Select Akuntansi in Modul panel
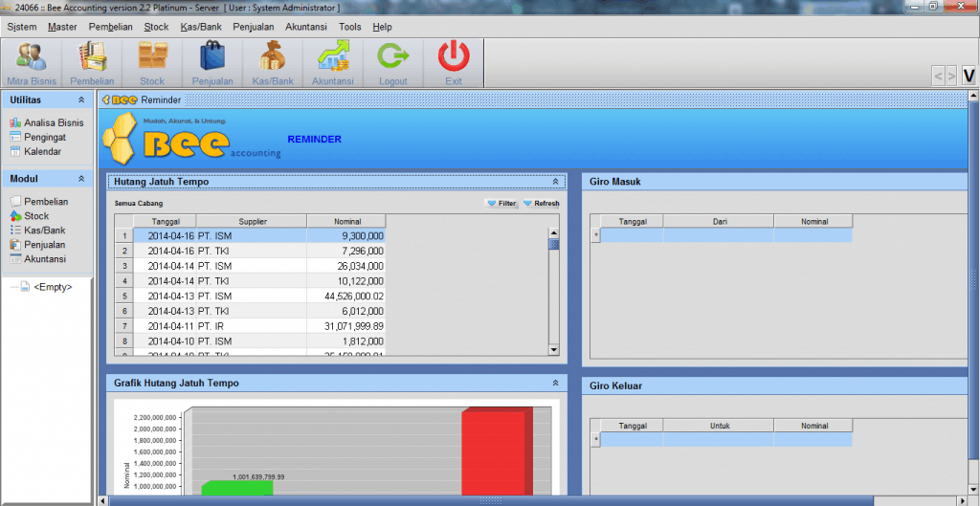980x506 pixels. coord(37,259)
